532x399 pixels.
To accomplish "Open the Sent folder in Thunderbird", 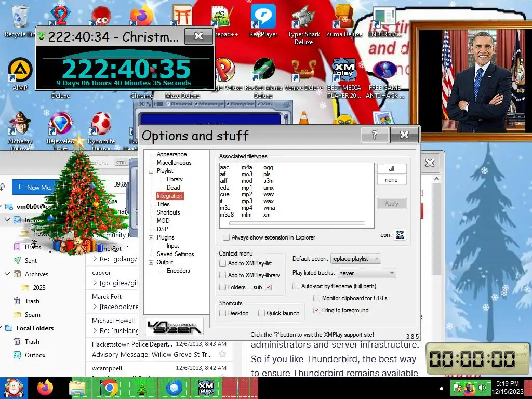I will [x=31, y=261].
